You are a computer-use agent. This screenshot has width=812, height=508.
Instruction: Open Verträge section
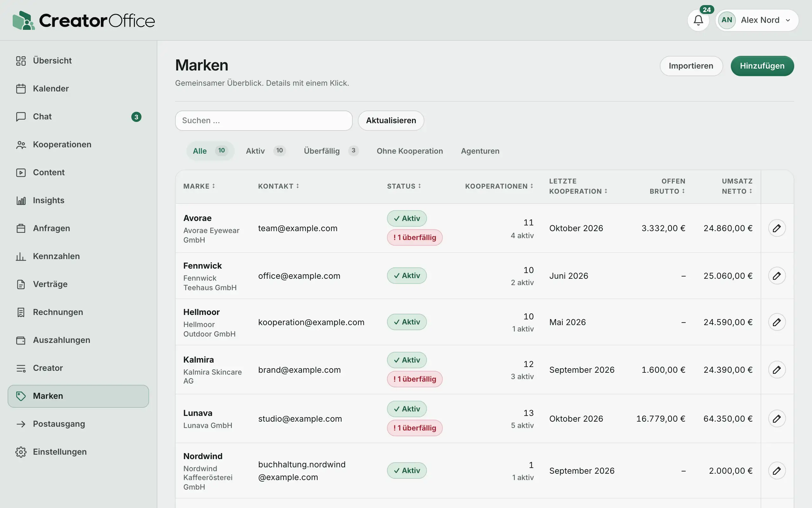pos(78,284)
